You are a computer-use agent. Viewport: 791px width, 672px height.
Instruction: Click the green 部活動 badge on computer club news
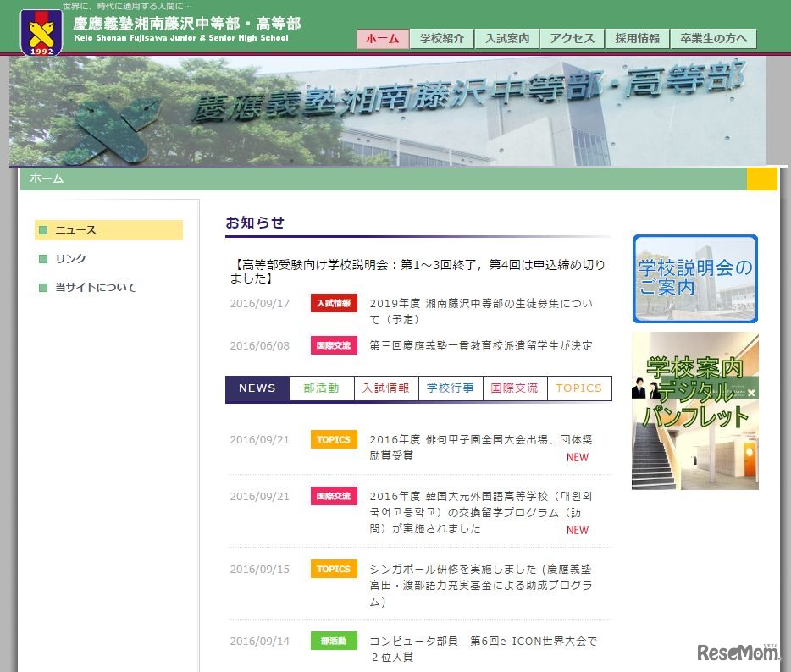tap(334, 642)
